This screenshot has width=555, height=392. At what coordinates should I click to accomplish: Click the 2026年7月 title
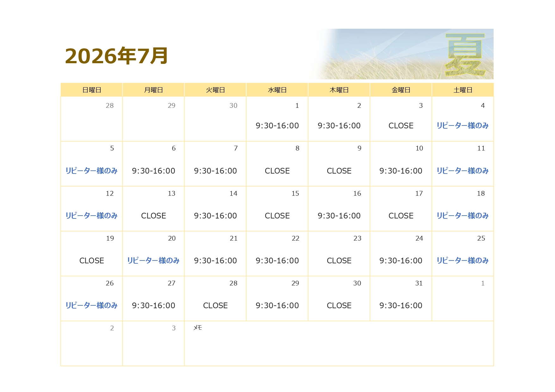[116, 56]
